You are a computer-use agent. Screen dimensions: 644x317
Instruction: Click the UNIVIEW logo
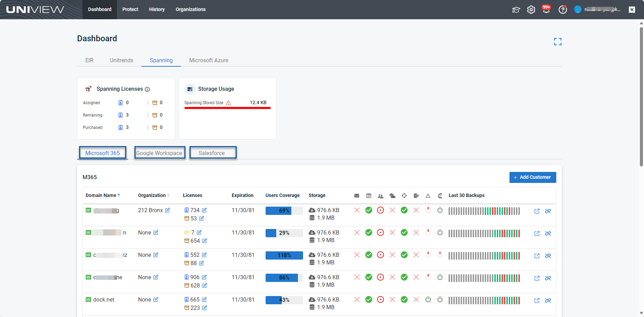(x=35, y=10)
